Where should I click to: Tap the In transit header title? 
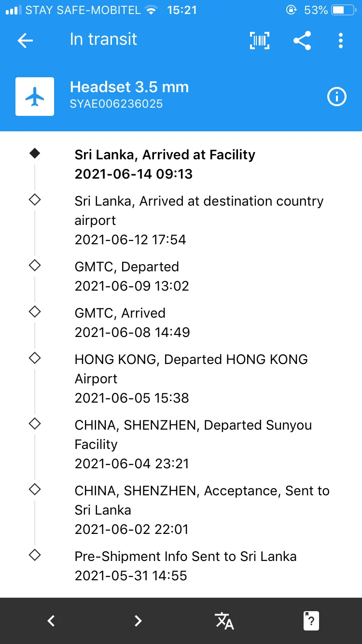pos(103,40)
